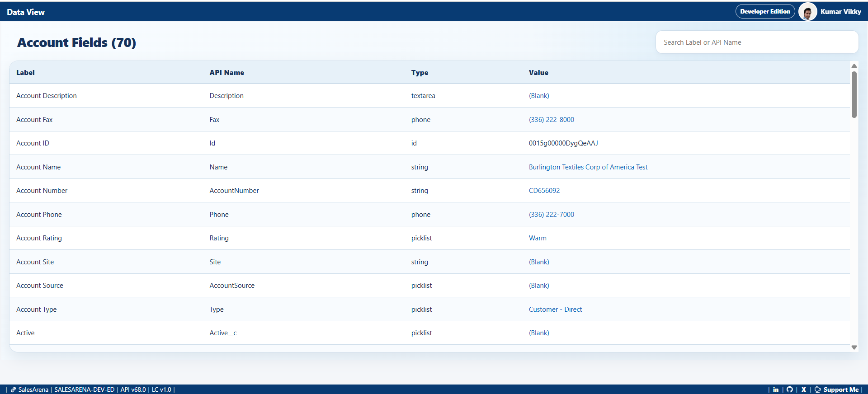Click the Account Fax label cell
This screenshot has height=394, width=868.
point(34,120)
